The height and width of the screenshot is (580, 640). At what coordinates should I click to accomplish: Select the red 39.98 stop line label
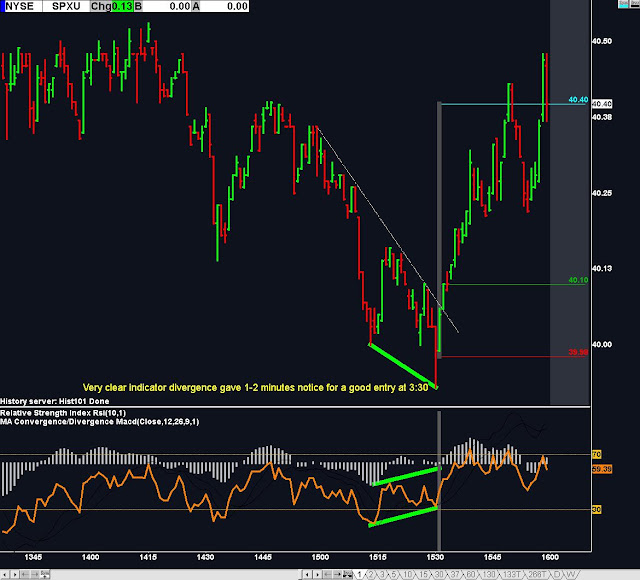(578, 352)
